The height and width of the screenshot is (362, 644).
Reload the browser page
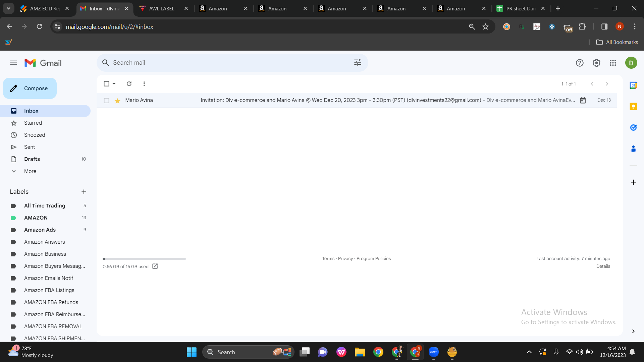pyautogui.click(x=39, y=26)
